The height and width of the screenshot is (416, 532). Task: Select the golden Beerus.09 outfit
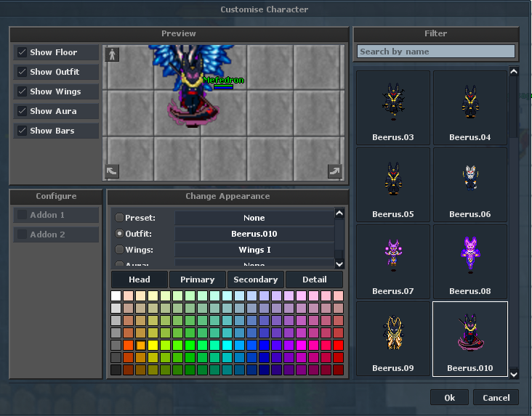393,339
